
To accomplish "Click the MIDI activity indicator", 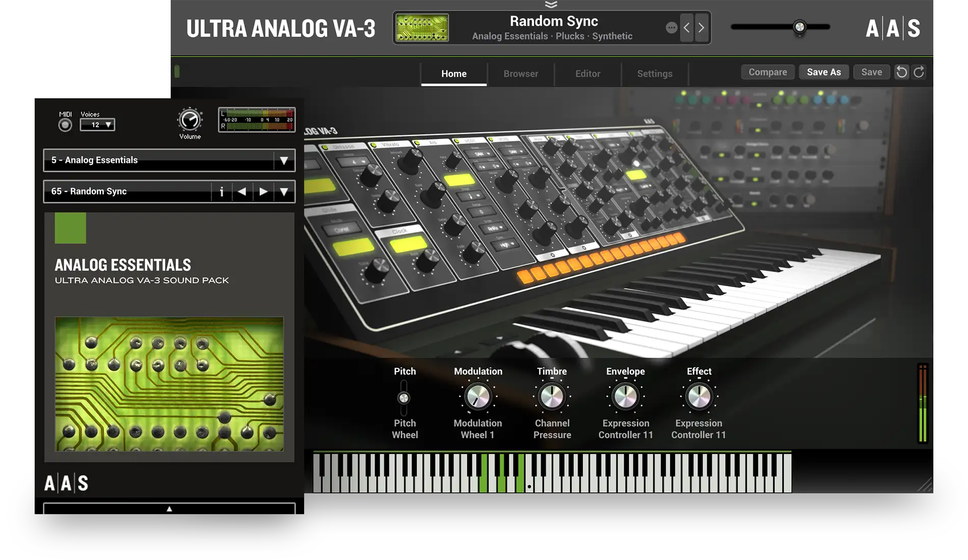I will pos(65,125).
